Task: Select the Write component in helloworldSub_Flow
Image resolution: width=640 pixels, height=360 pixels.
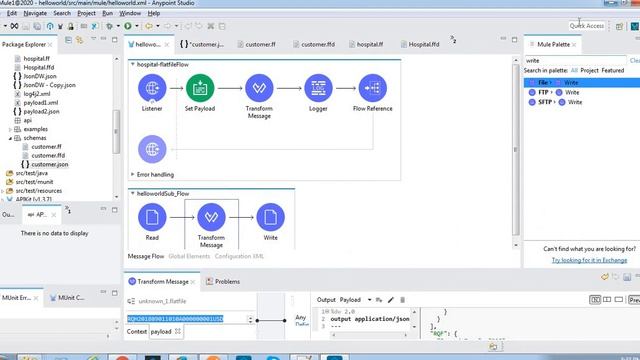Action: pos(271,217)
